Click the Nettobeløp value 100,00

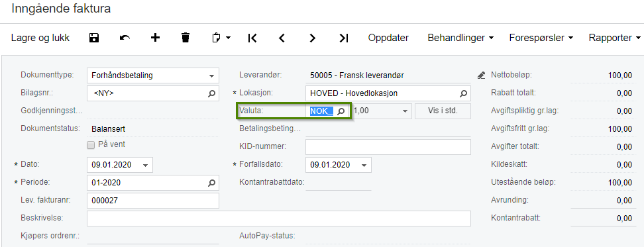pyautogui.click(x=620, y=75)
